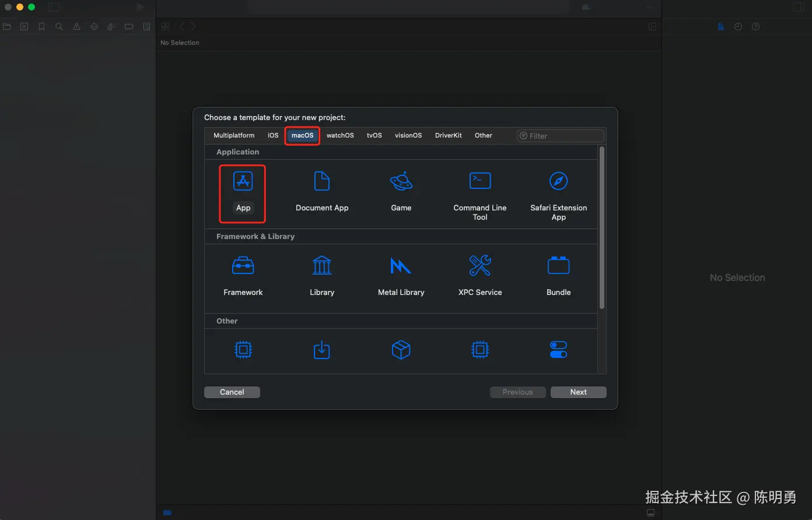Choose the Framework template

tap(243, 276)
